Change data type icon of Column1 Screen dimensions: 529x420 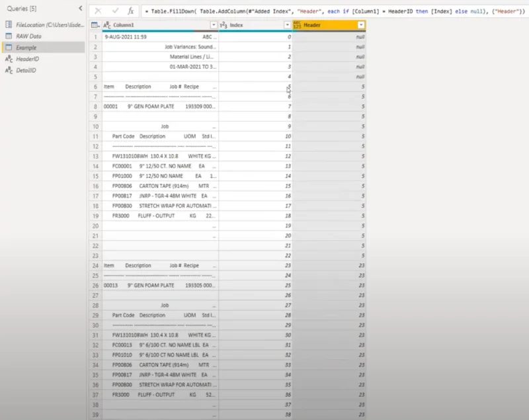pos(107,25)
